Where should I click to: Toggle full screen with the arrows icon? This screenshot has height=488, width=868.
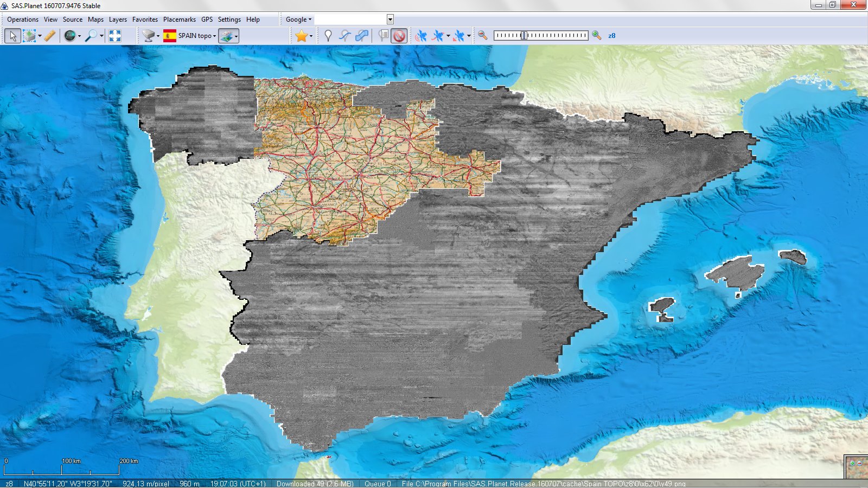click(x=115, y=36)
